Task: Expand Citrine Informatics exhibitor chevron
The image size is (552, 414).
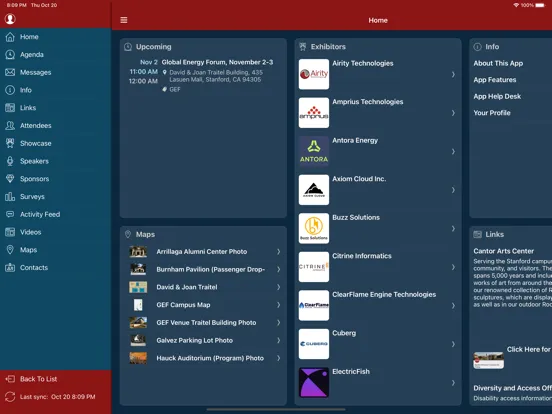Action: [x=453, y=267]
